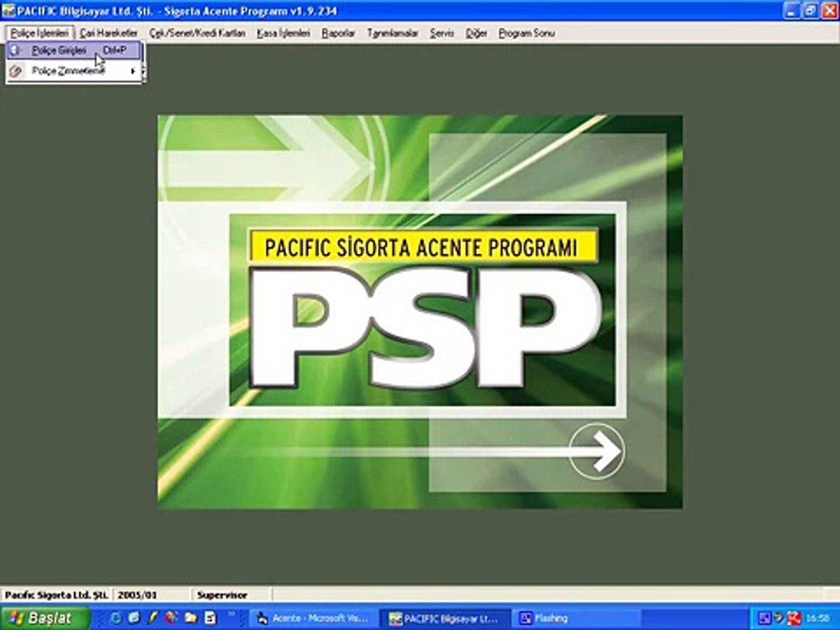Open the Servis menu

442,33
